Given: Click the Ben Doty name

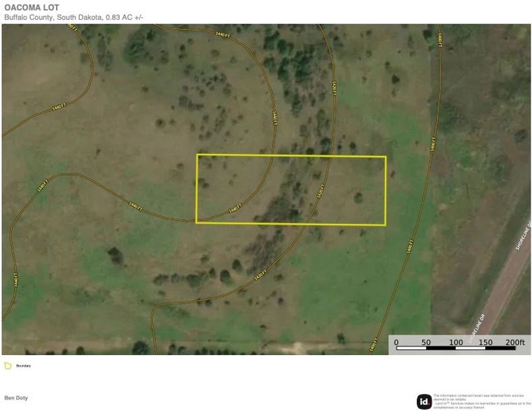Looking at the screenshot, I should pos(16,398).
